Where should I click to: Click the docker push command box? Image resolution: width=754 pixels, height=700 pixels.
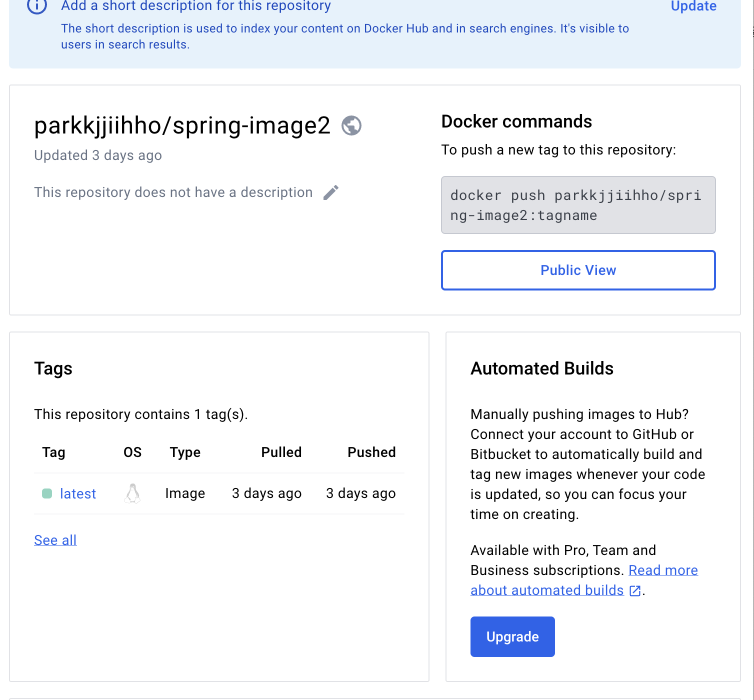(578, 205)
